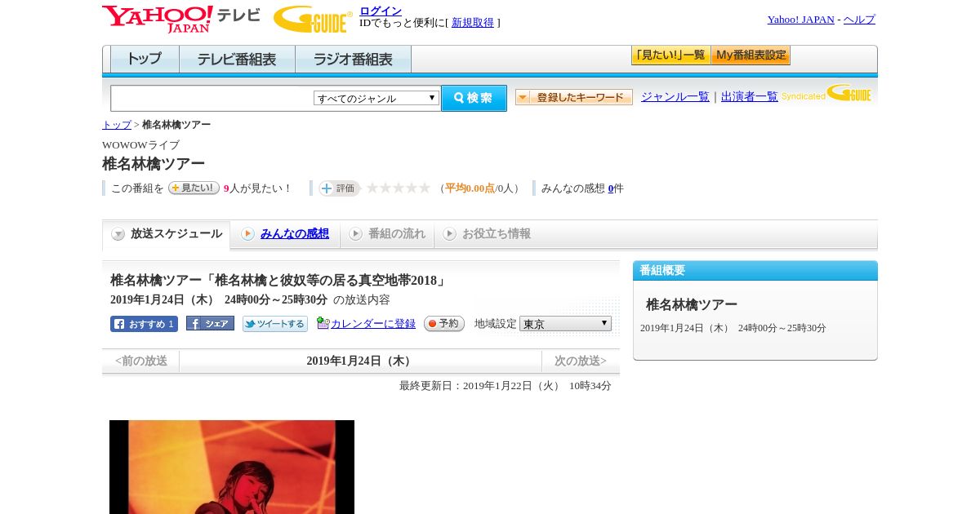Go to <前の放送
980x514 pixels.
tap(141, 361)
